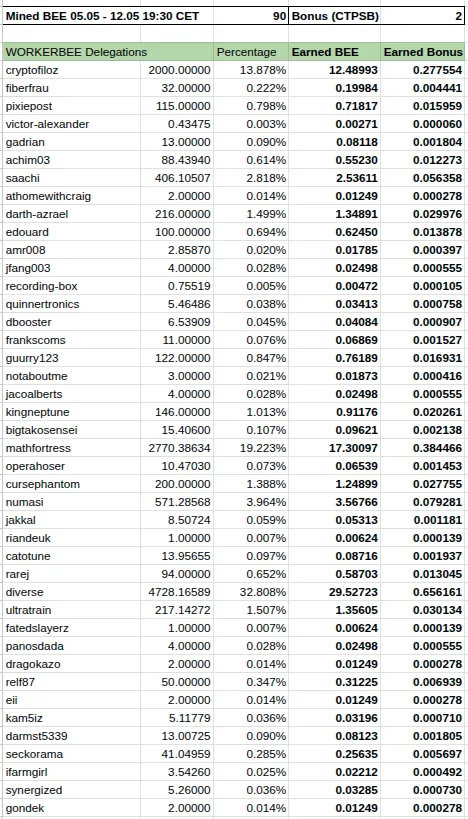Click the Bonus (CTPSB) header cell

coord(334,16)
